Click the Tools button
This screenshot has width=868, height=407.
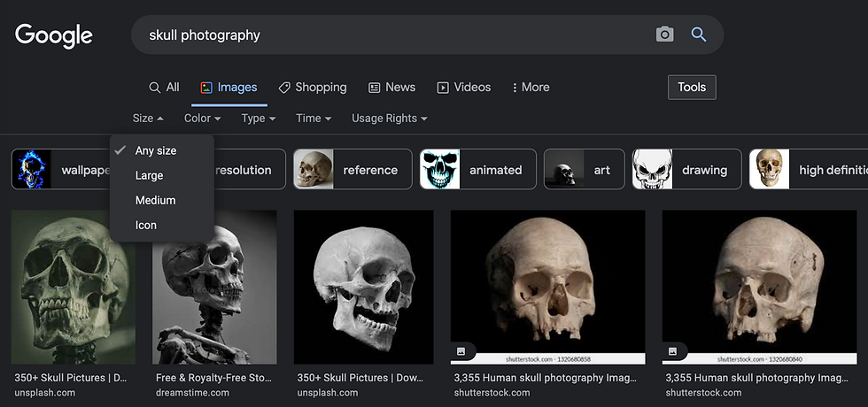[692, 88]
